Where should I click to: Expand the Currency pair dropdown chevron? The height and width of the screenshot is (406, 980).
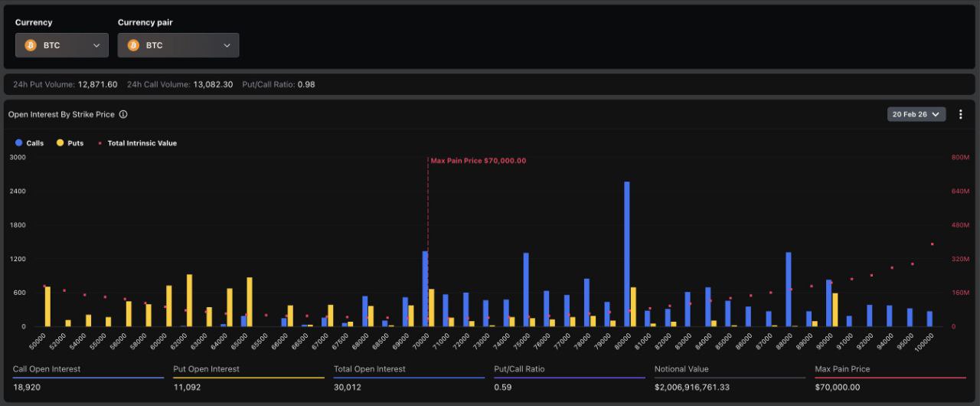(227, 45)
